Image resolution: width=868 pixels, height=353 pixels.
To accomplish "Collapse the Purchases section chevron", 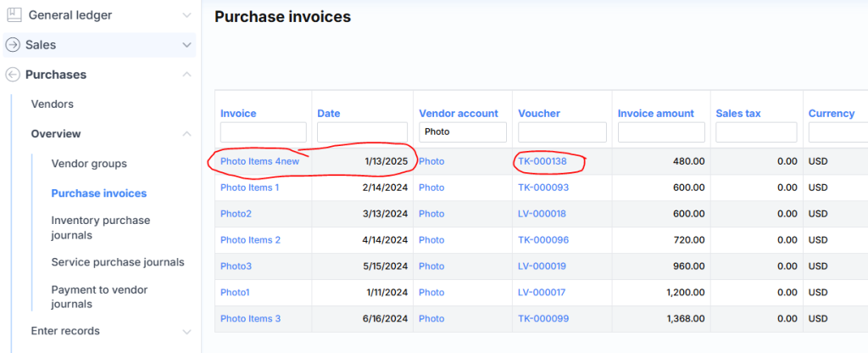I will (x=186, y=75).
